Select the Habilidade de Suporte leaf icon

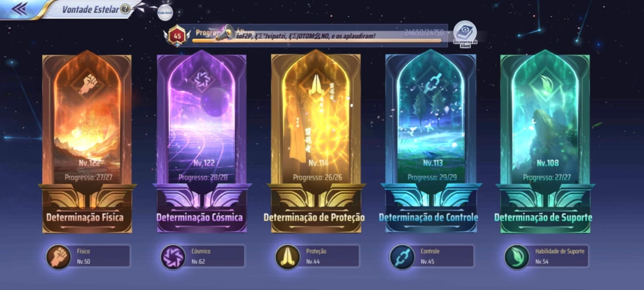[x=517, y=257]
